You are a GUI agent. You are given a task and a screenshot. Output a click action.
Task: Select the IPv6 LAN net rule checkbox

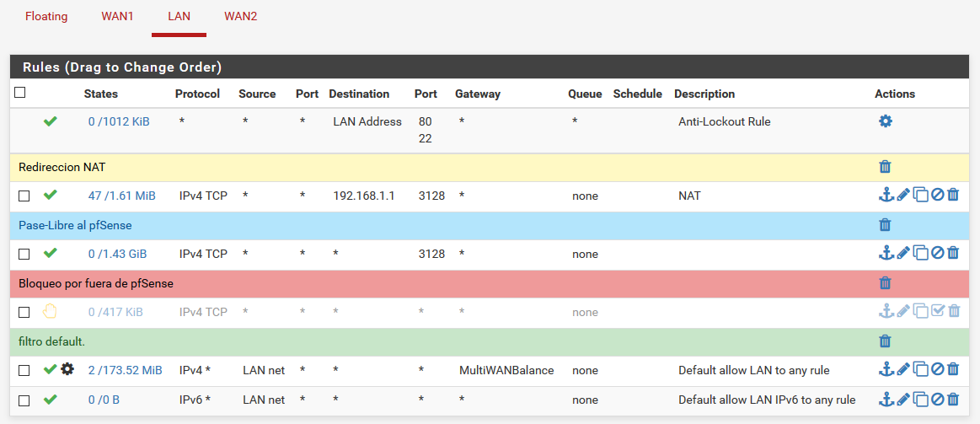pyautogui.click(x=24, y=400)
